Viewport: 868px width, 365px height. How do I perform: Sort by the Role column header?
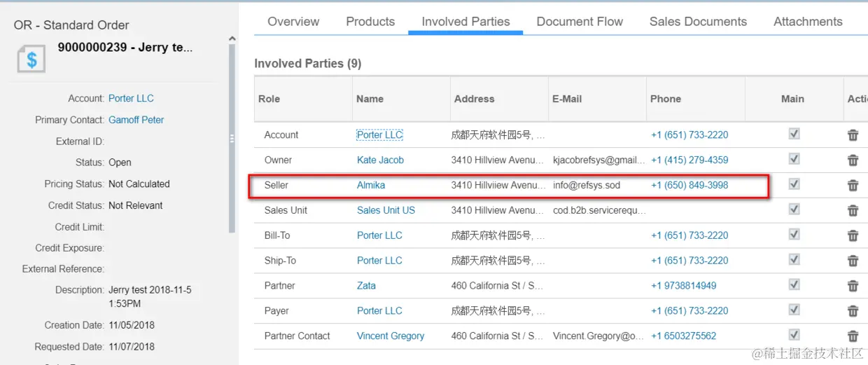coord(269,99)
